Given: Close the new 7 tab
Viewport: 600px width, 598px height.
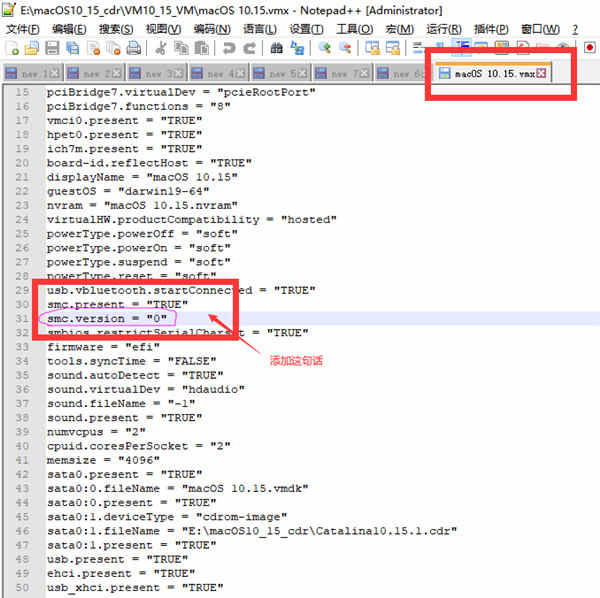Looking at the screenshot, I should [x=365, y=73].
